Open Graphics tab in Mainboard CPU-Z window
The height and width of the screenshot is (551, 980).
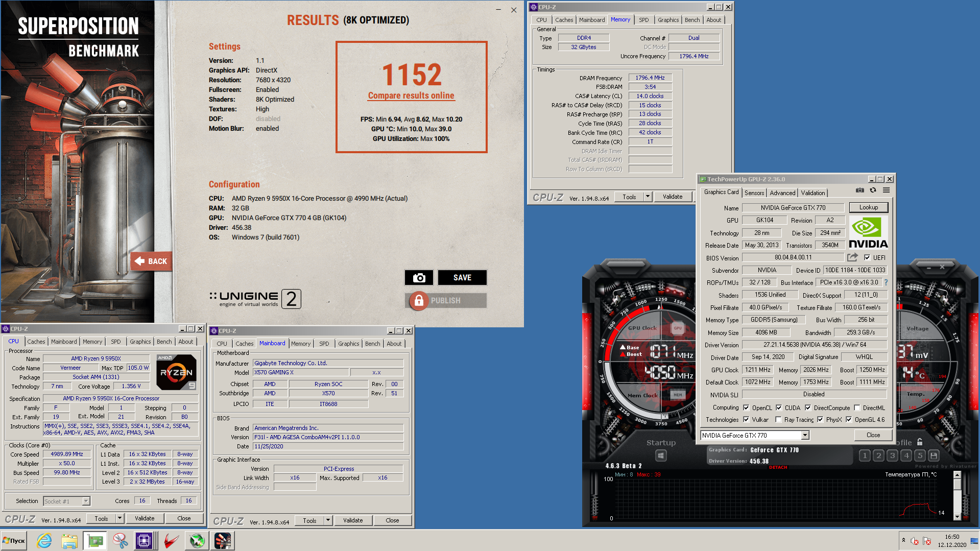[x=348, y=344]
